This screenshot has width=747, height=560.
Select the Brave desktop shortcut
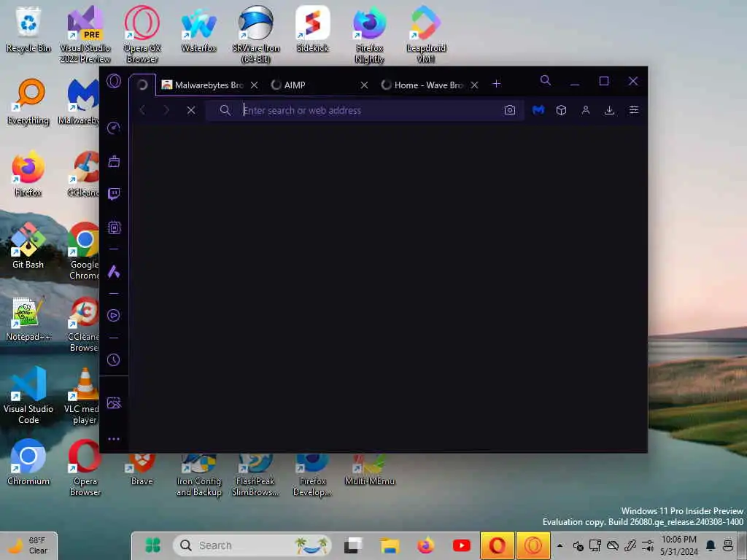click(142, 470)
